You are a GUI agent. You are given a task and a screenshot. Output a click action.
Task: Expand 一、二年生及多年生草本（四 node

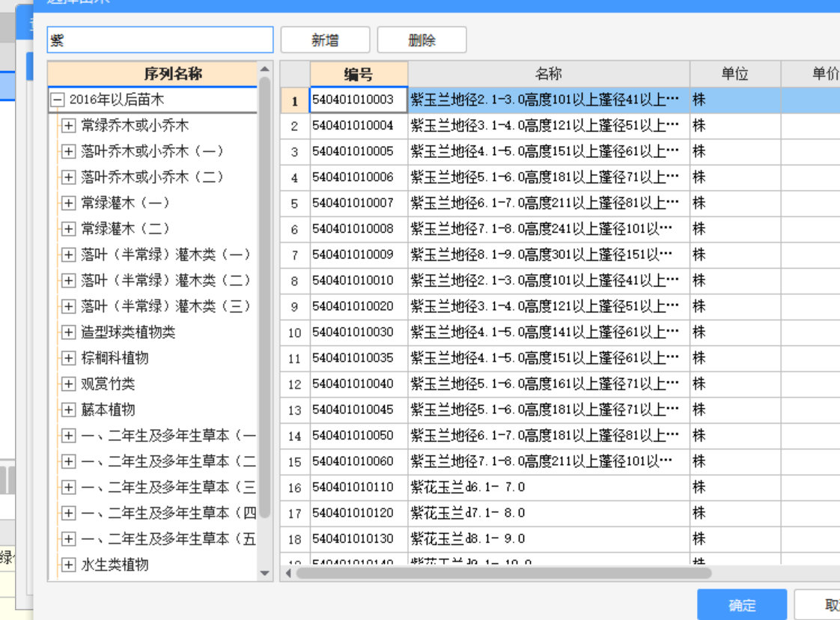(68, 513)
